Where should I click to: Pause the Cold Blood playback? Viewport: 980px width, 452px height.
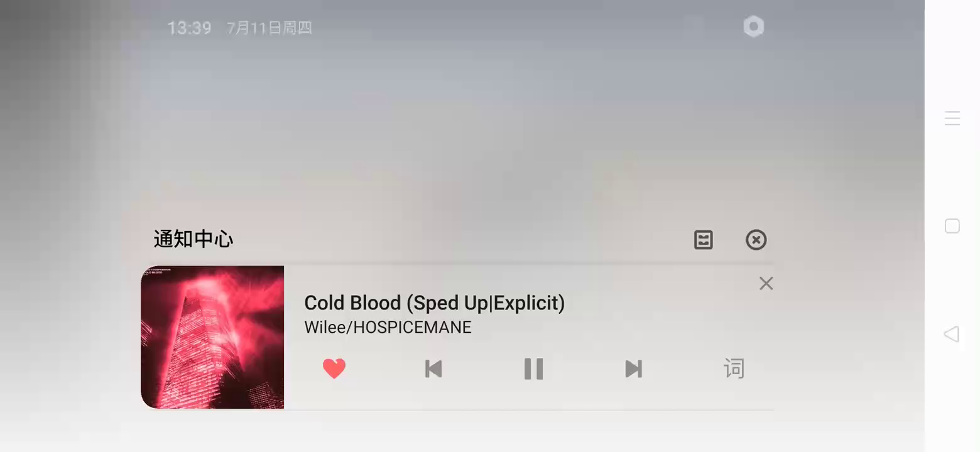533,369
